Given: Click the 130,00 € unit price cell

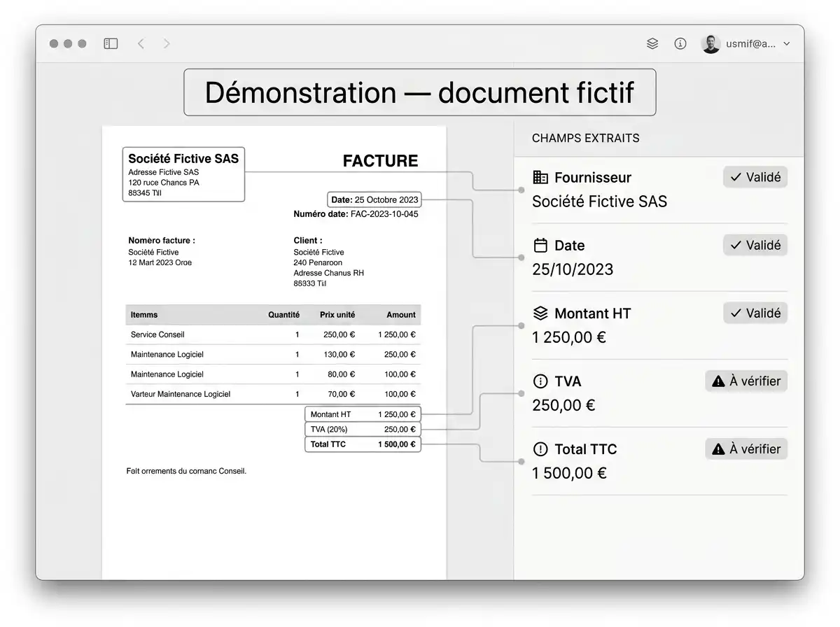Looking at the screenshot, I should (339, 354).
